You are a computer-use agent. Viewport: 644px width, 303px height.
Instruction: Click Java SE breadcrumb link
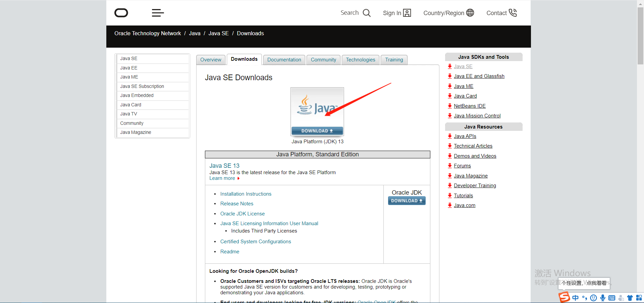[219, 34]
